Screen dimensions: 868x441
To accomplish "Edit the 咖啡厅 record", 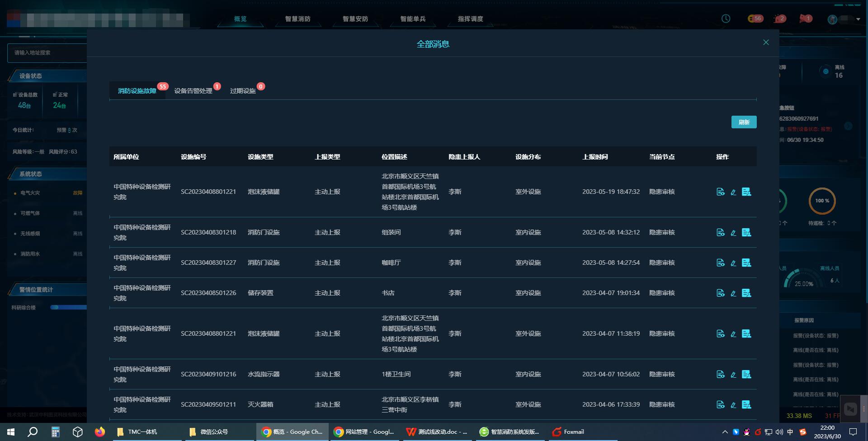I will coord(733,263).
